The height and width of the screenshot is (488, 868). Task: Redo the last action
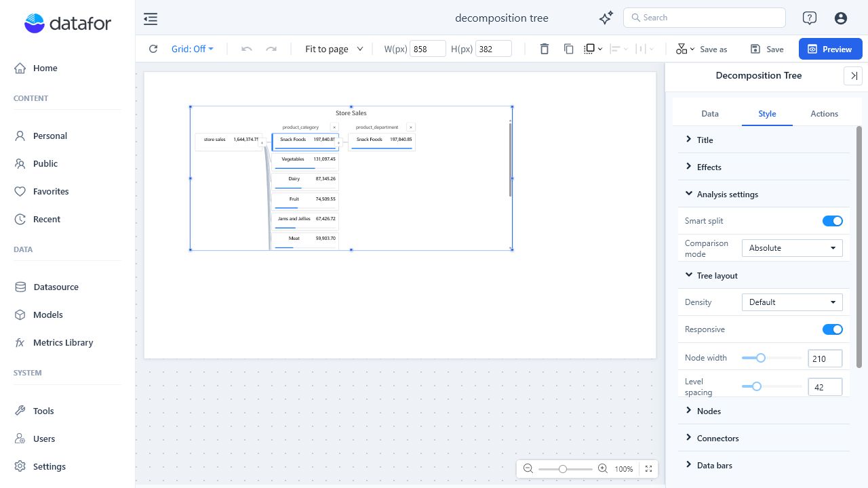pyautogui.click(x=271, y=49)
